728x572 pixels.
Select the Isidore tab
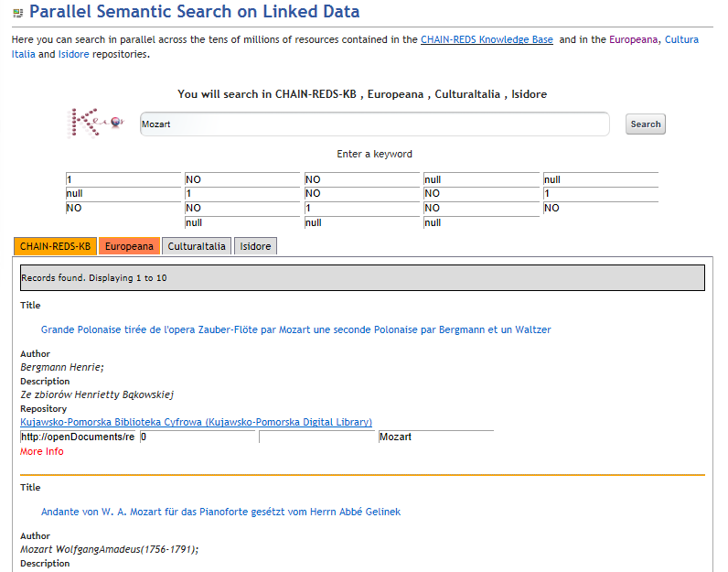tap(255, 246)
